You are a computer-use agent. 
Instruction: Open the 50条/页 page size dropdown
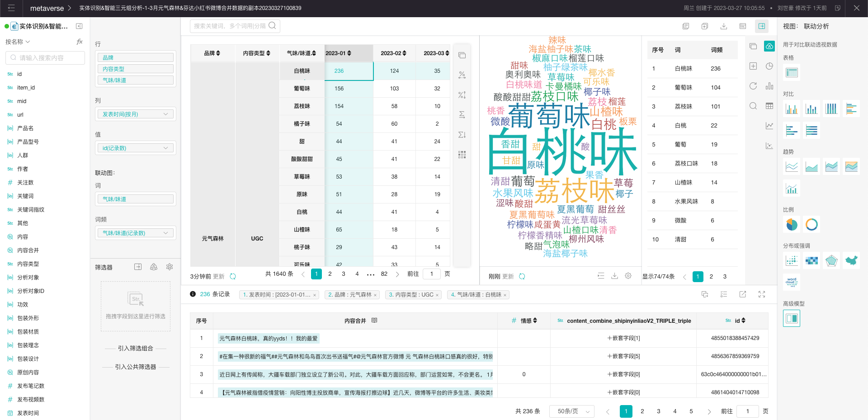click(x=572, y=411)
